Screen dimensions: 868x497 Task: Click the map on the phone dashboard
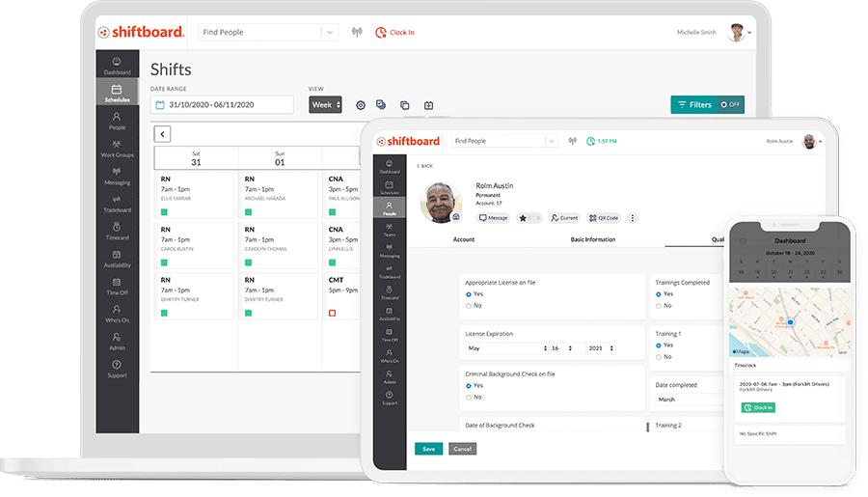click(789, 321)
